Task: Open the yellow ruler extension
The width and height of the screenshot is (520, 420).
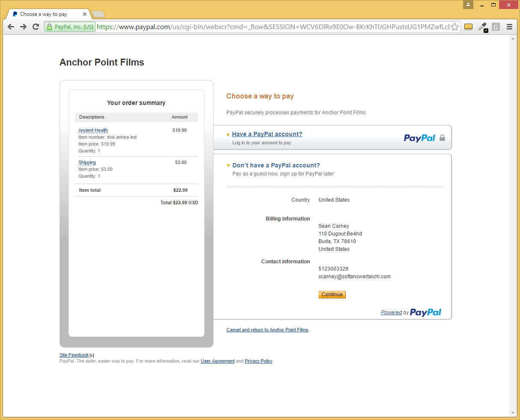Action: tap(469, 27)
